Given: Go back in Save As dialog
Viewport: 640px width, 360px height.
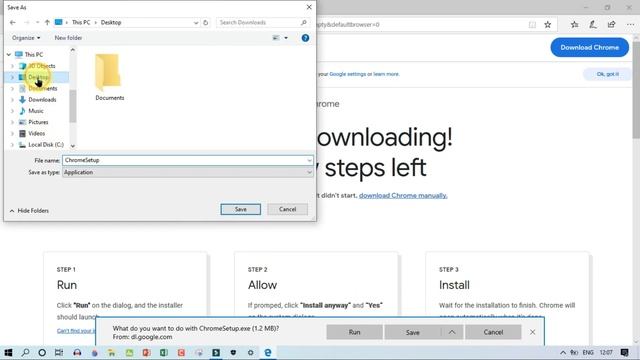Looking at the screenshot, I should pos(13,22).
